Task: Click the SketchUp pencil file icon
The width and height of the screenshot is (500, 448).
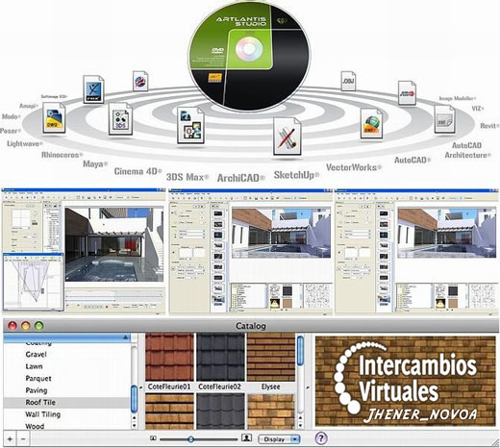Action: [x=287, y=137]
